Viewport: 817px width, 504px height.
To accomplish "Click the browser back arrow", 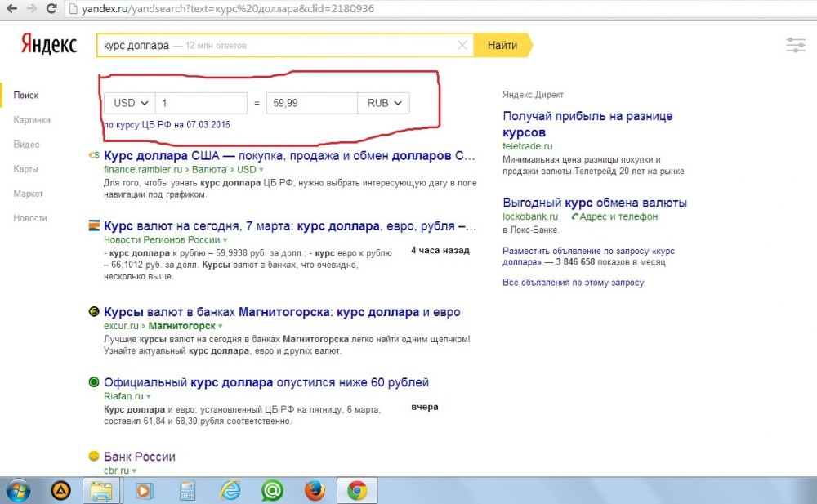I will 11,8.
